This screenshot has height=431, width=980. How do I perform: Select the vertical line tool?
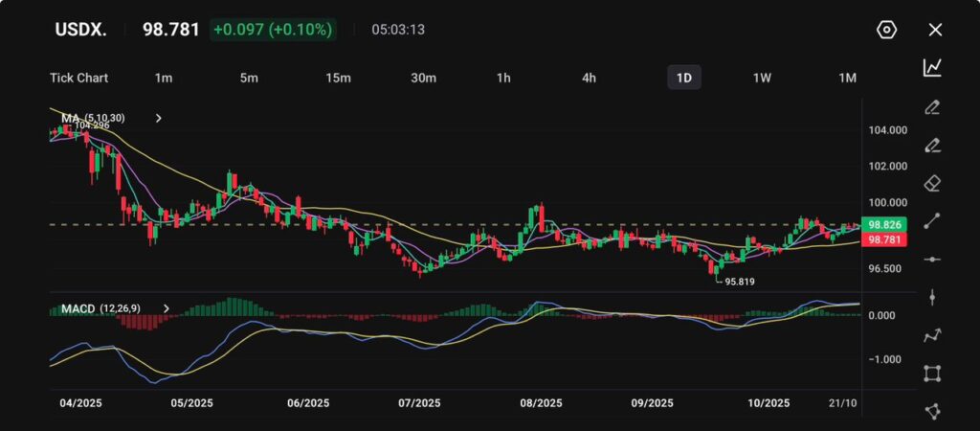(932, 298)
